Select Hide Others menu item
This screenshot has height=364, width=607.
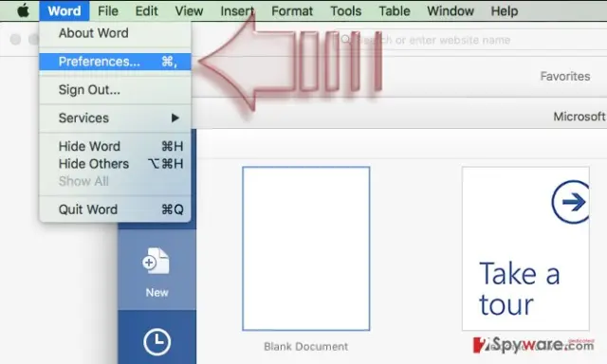coord(115,164)
